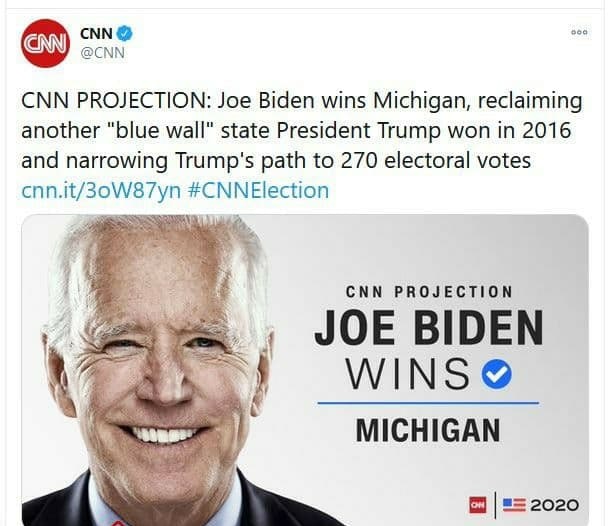This screenshot has height=526, width=611.
Task: Click the bold CNN display name
Action: (x=96, y=34)
